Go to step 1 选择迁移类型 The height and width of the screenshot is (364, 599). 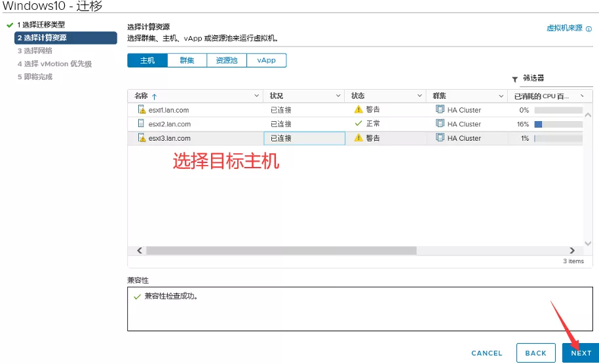(x=41, y=25)
